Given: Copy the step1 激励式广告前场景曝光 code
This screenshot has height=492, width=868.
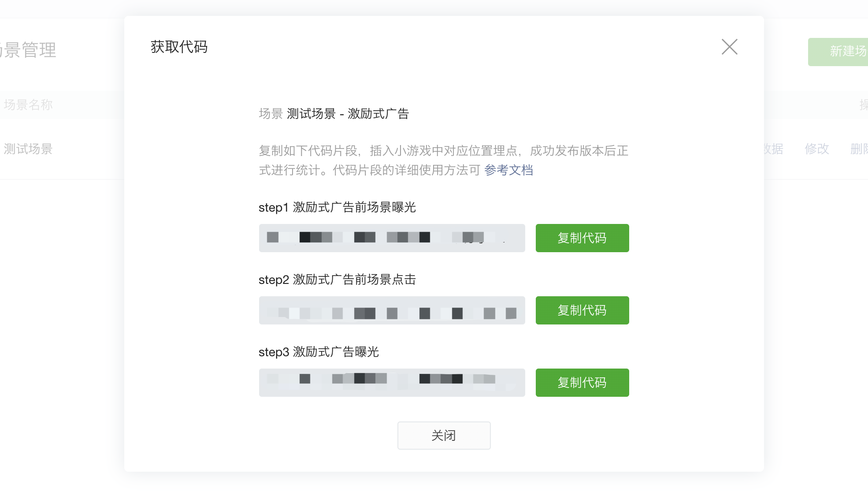Looking at the screenshot, I should click(x=582, y=238).
